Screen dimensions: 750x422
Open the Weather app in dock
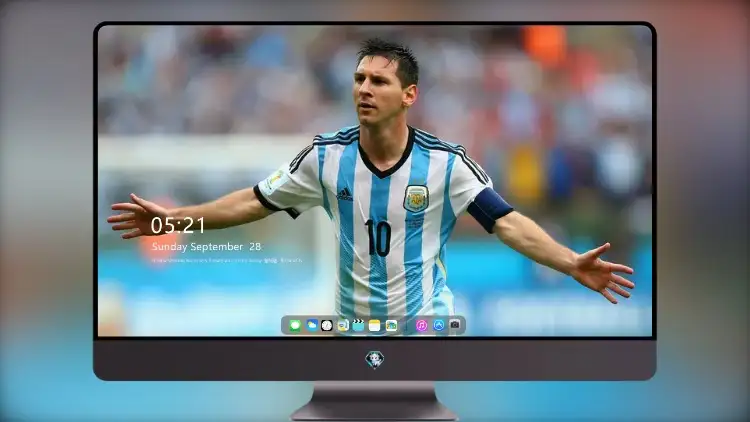(311, 325)
